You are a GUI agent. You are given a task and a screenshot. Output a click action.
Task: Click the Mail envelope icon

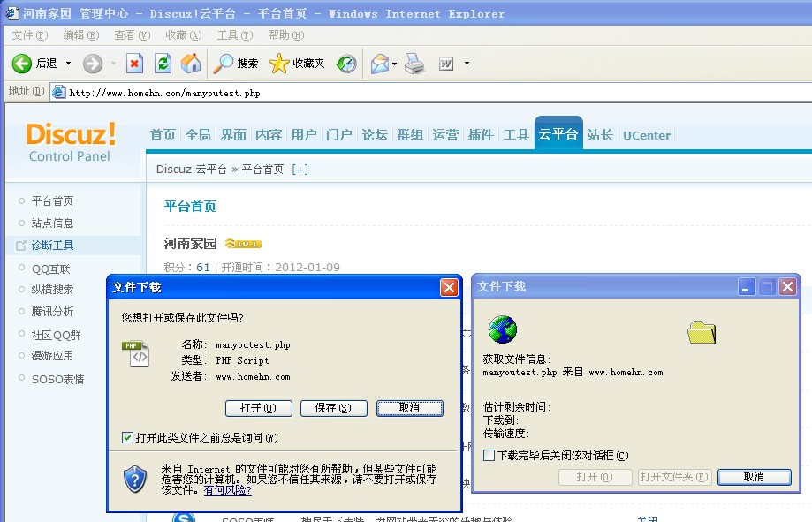(380, 64)
